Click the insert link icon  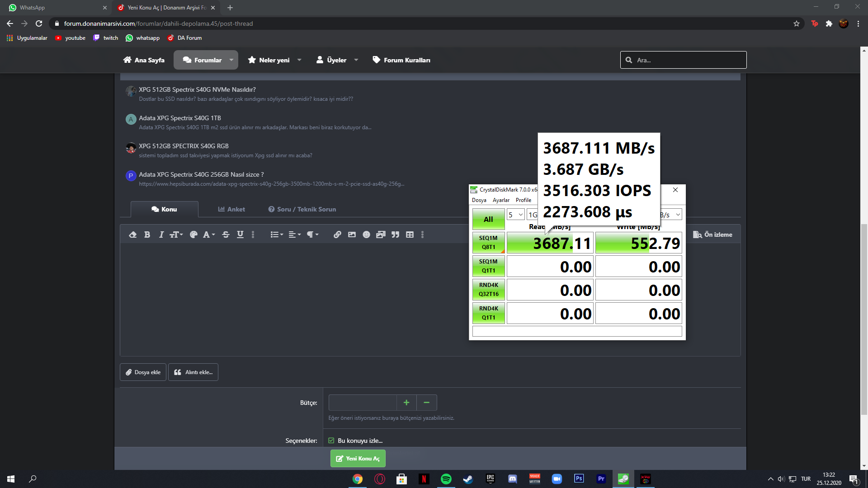pyautogui.click(x=337, y=235)
